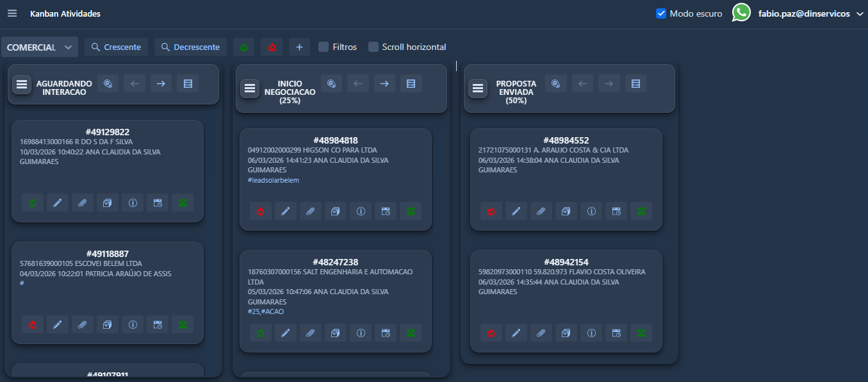Open the calendar-clock schedule on card #49129822
The width and height of the screenshot is (868, 382).
[158, 203]
